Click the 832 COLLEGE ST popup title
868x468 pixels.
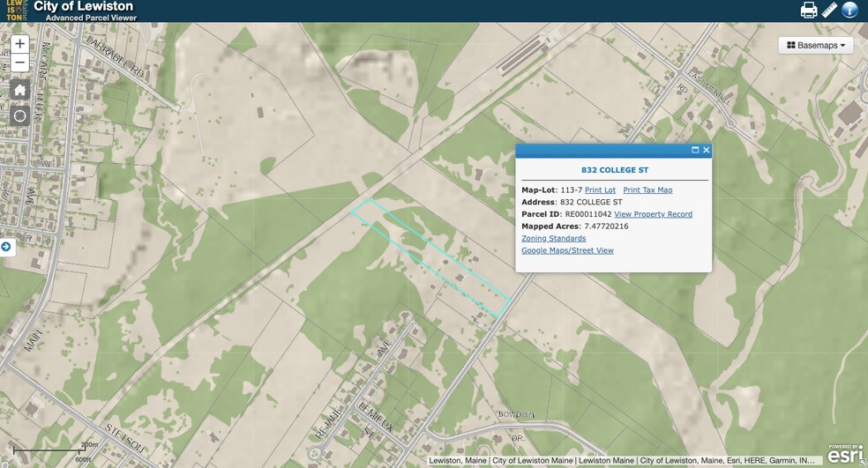(615, 170)
